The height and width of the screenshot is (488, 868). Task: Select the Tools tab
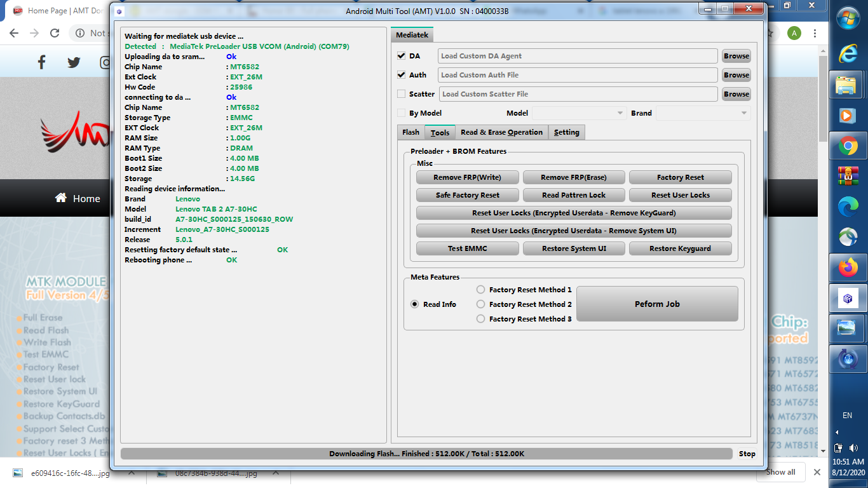[440, 132]
